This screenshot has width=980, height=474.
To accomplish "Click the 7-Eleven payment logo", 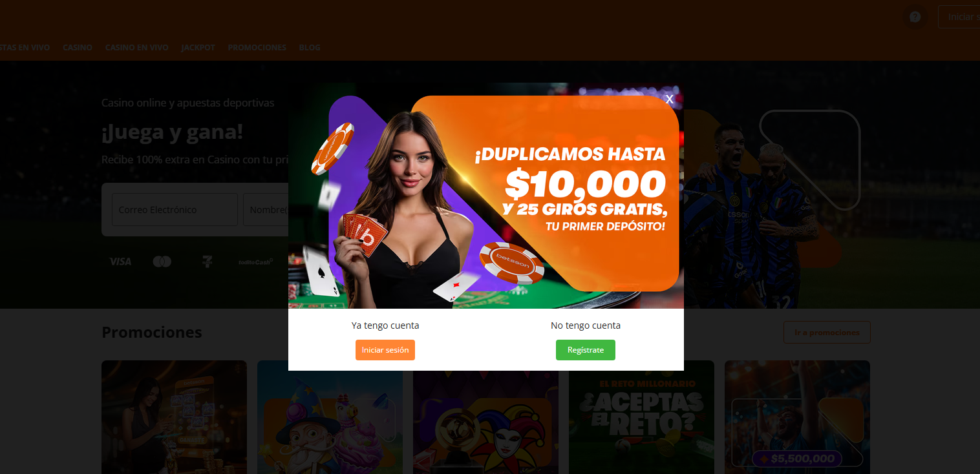I will 207,262.
